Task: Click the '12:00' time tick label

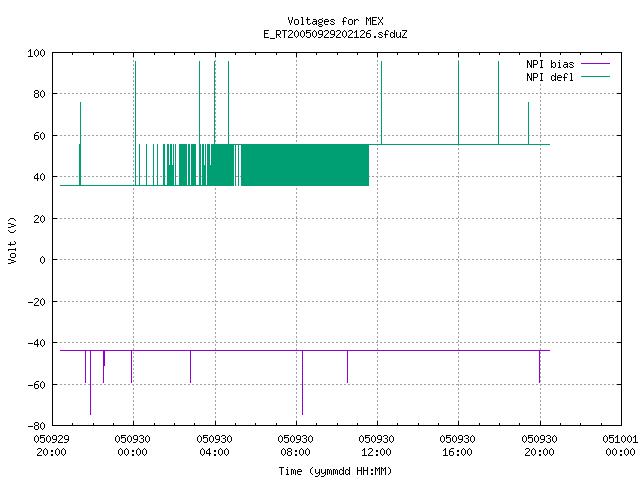Action: [376, 452]
